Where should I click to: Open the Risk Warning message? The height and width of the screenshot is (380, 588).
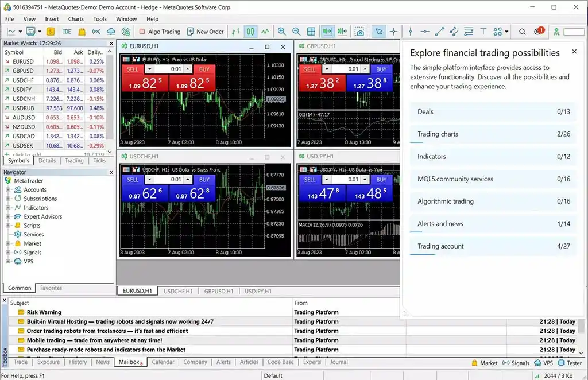(44, 312)
